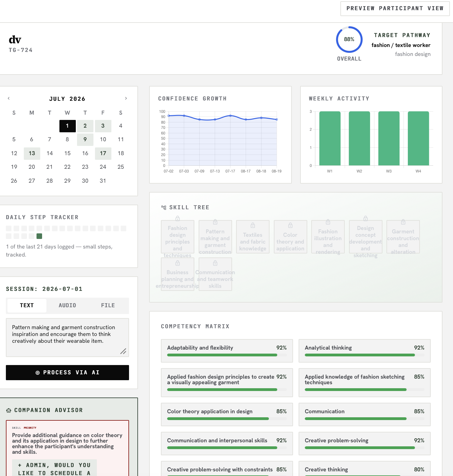Click the color theory priority advice text
Screen dimensions: 453x476
[67, 444]
